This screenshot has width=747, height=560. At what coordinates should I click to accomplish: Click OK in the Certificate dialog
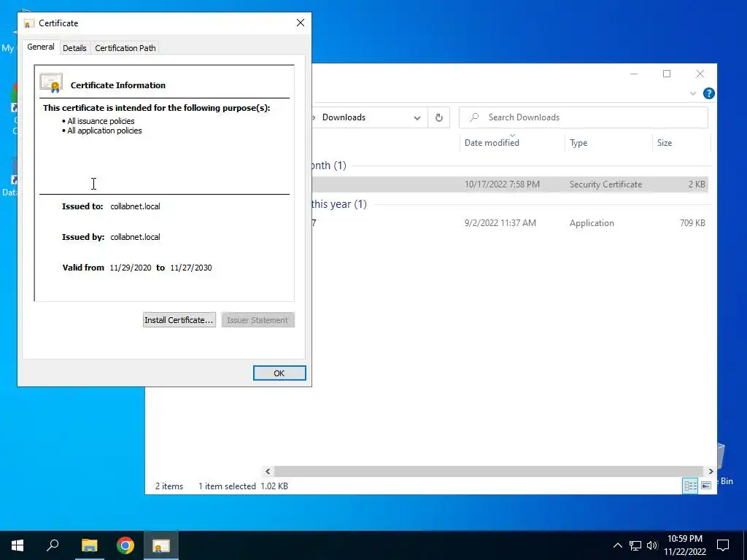279,373
